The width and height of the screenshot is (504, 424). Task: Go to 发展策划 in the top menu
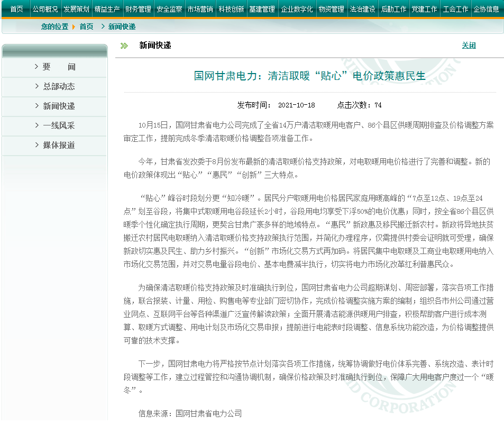(76, 9)
